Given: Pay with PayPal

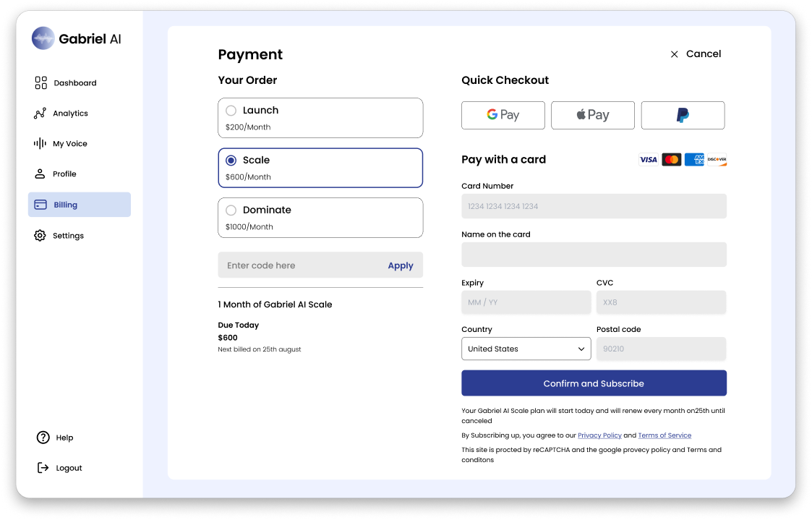Looking at the screenshot, I should pos(683,115).
